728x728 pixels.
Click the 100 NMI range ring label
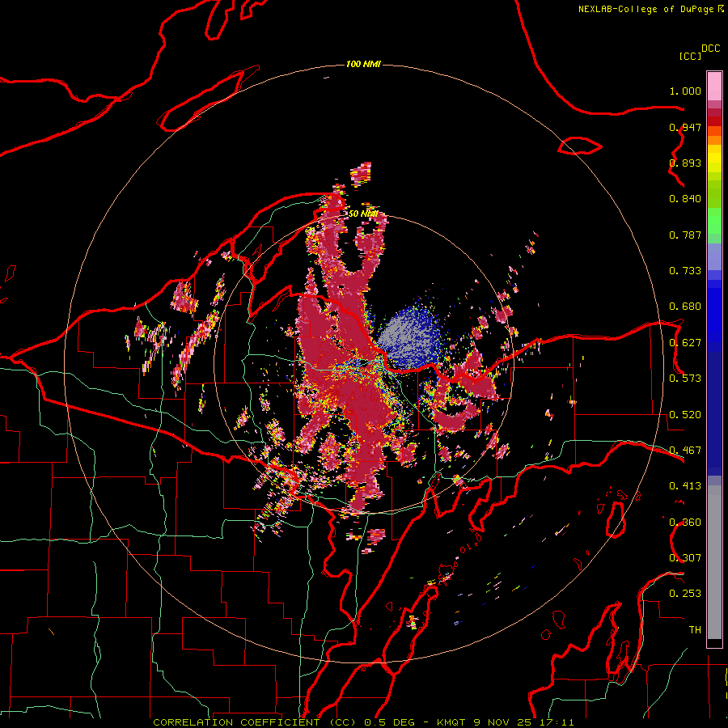(x=363, y=64)
